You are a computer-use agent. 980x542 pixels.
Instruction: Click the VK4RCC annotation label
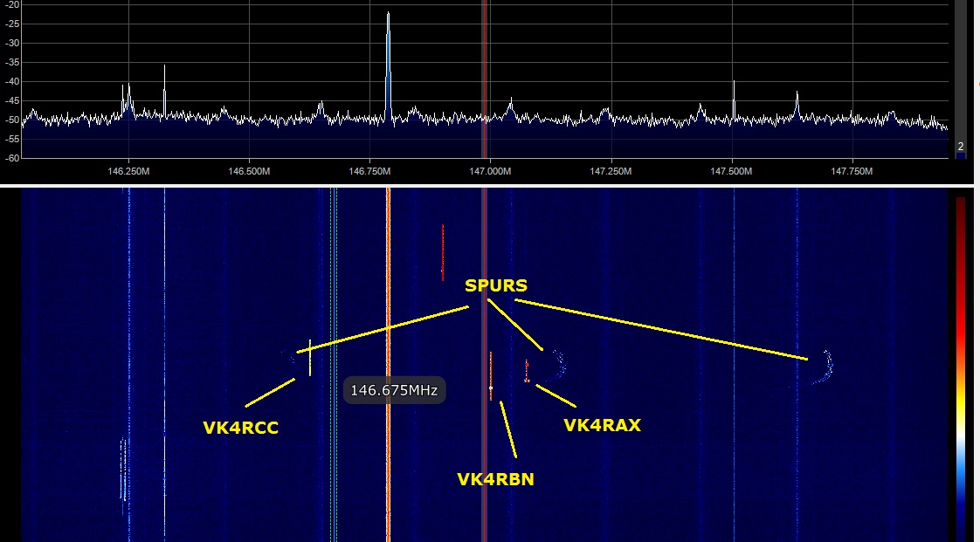(240, 428)
